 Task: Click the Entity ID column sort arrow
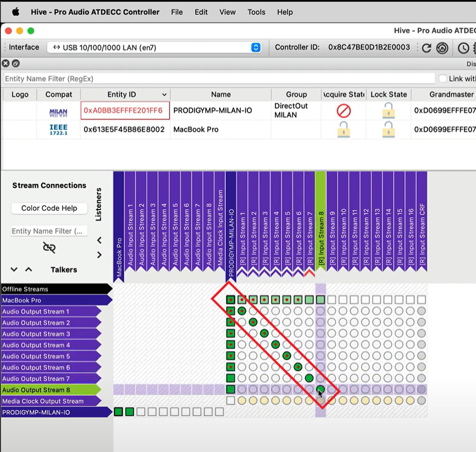coord(164,95)
